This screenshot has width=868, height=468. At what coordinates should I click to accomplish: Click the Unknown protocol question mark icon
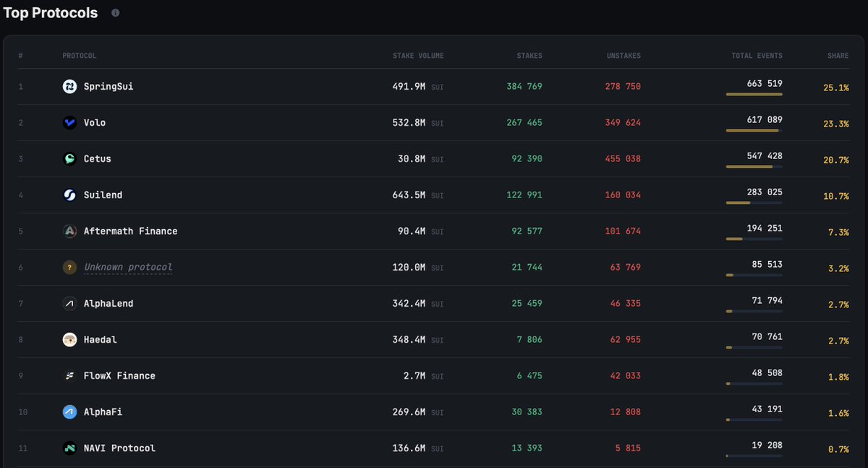pyautogui.click(x=69, y=268)
